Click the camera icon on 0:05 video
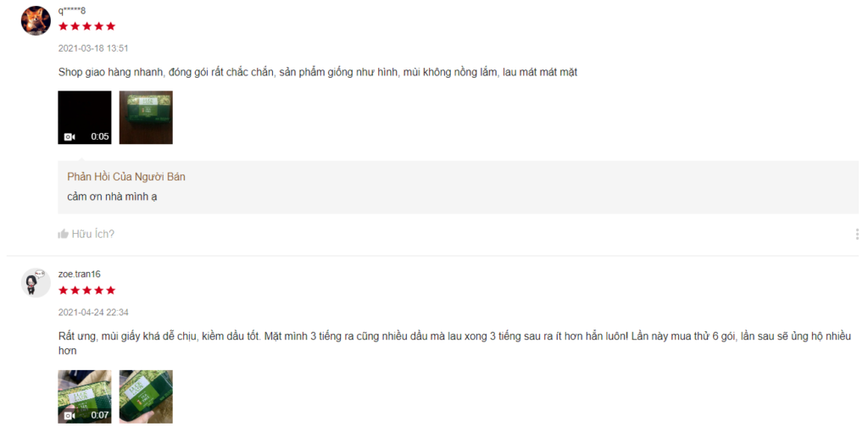868x432 pixels. pos(70,136)
